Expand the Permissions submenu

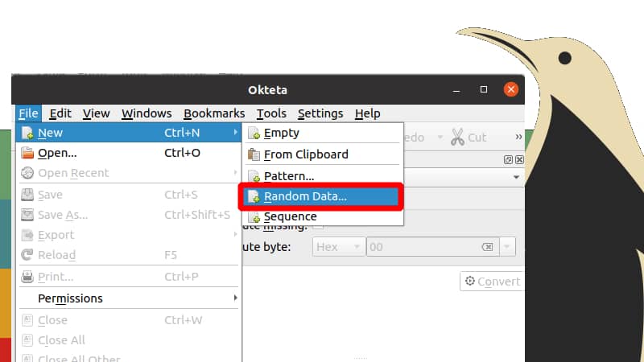coord(129,298)
